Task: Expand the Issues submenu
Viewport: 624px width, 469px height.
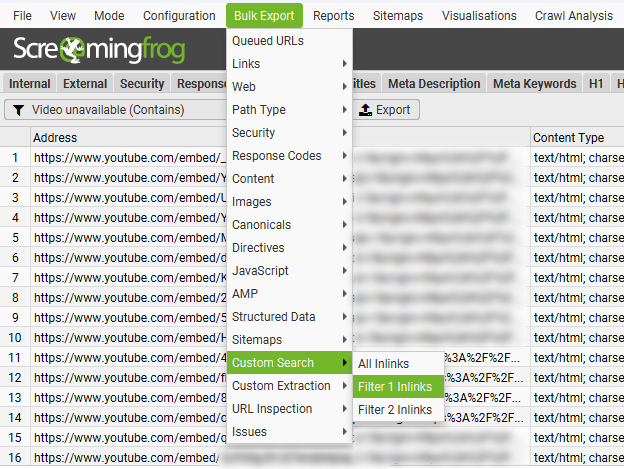Action: coord(289,432)
